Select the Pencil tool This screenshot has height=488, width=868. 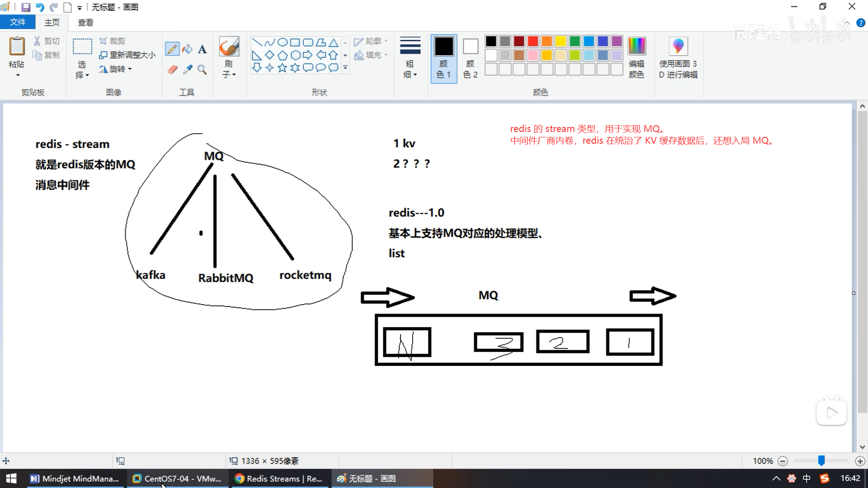[172, 49]
